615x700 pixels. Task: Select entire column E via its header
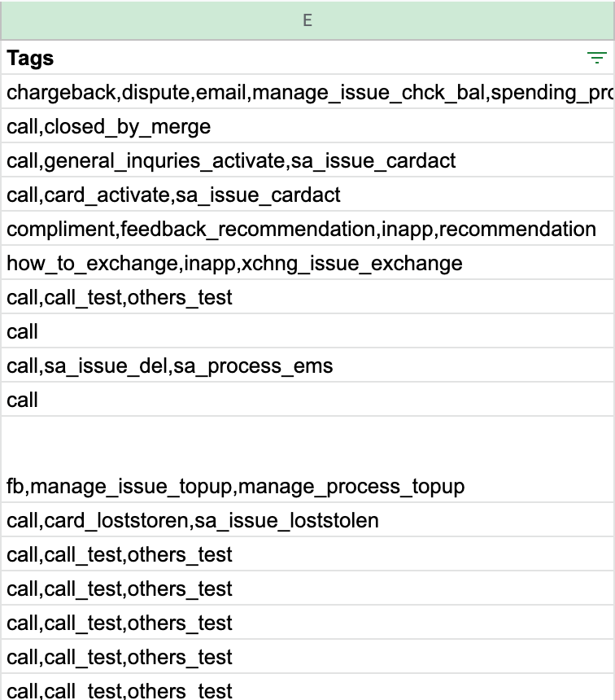coord(307,21)
